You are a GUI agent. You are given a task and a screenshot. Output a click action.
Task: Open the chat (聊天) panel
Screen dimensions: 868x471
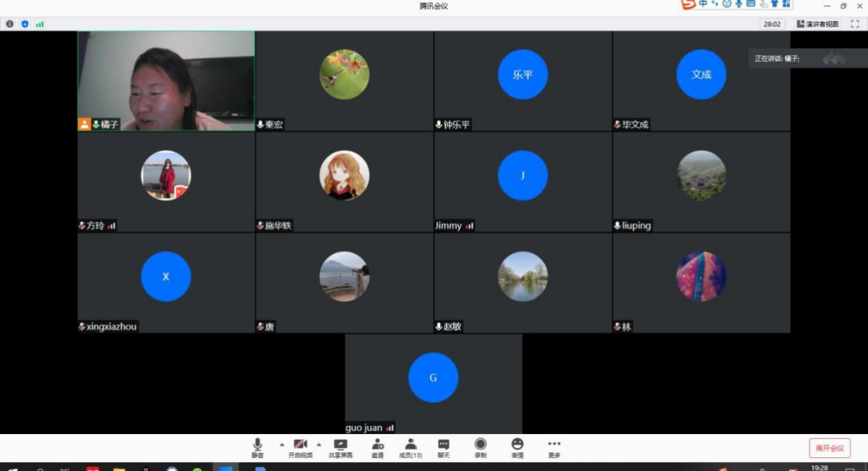(x=443, y=446)
